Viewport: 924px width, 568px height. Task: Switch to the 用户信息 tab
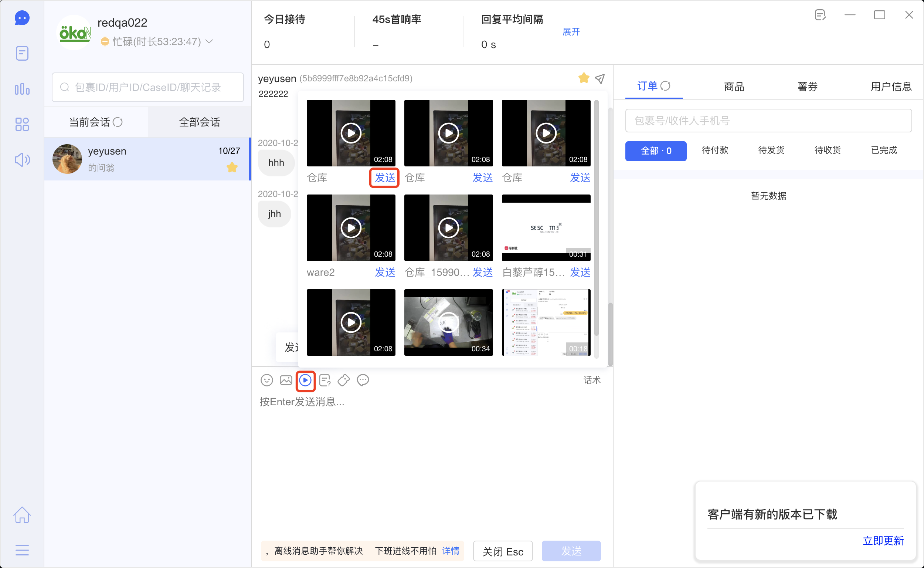891,87
